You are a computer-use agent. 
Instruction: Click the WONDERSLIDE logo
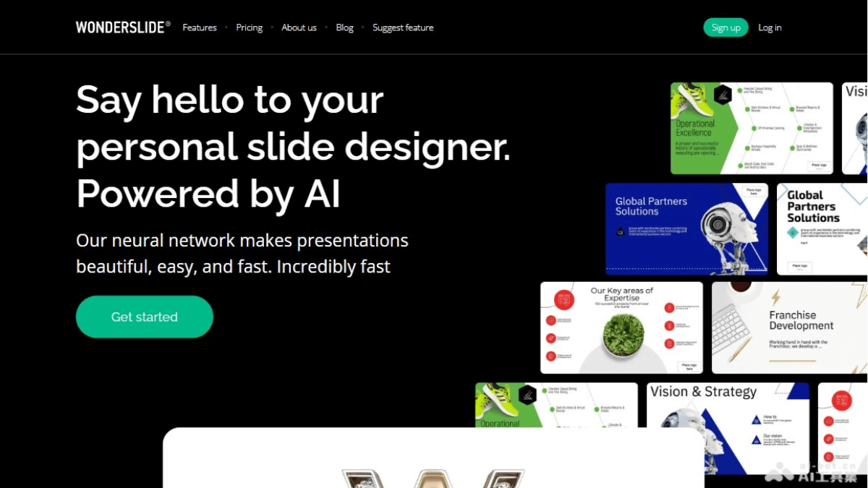(x=122, y=27)
